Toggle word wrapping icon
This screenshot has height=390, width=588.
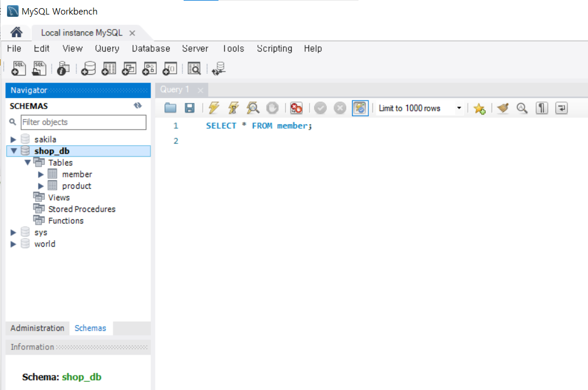click(x=561, y=109)
